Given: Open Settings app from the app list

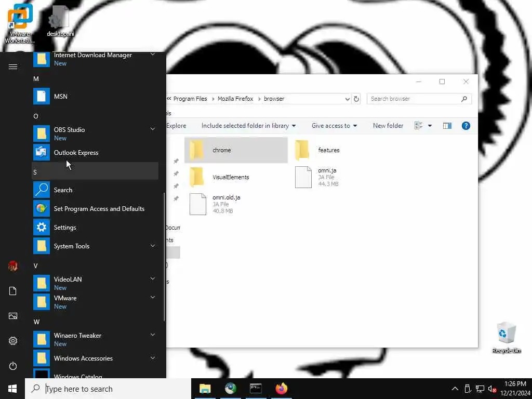Looking at the screenshot, I should 96,228.
